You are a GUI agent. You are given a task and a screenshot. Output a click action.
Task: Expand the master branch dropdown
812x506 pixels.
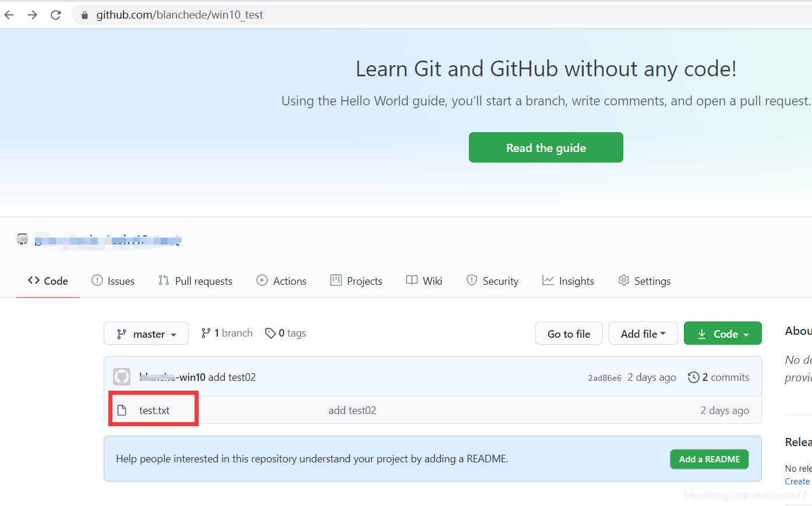(x=146, y=334)
